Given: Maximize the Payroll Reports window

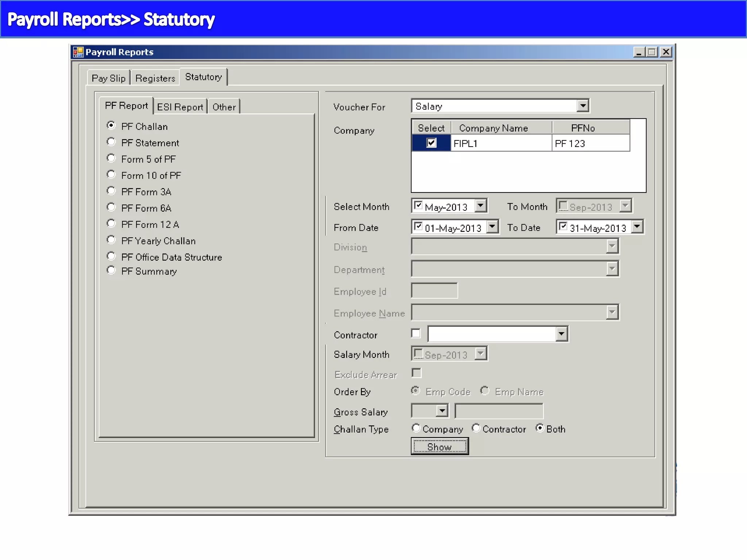Looking at the screenshot, I should tap(652, 52).
